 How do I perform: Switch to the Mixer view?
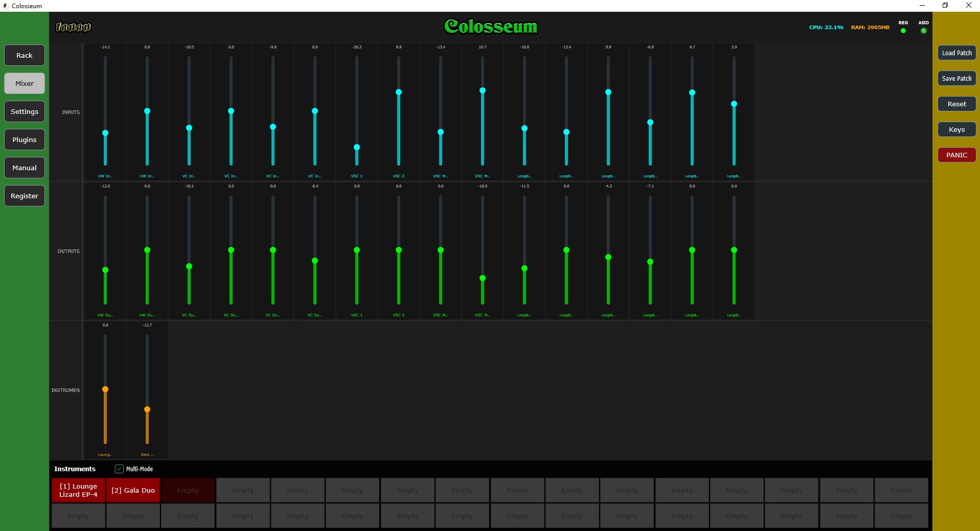pyautogui.click(x=25, y=83)
